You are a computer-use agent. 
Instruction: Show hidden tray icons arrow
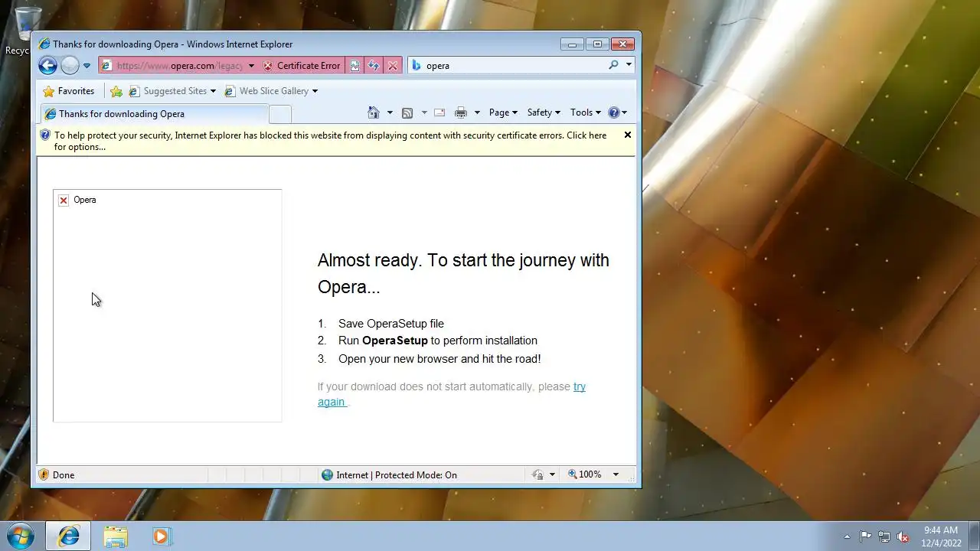coord(847,536)
